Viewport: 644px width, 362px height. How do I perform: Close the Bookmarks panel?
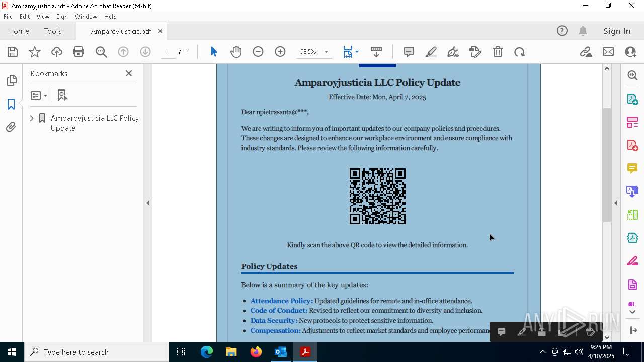coord(129,73)
